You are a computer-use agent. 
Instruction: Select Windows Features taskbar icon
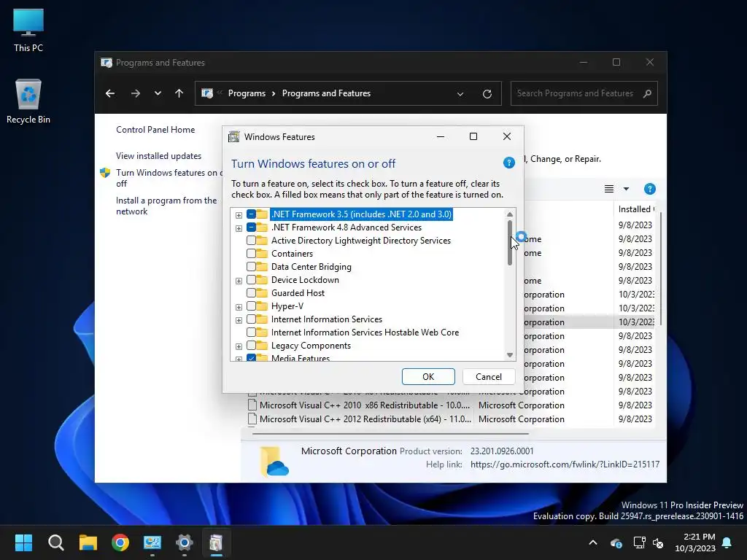(216, 542)
